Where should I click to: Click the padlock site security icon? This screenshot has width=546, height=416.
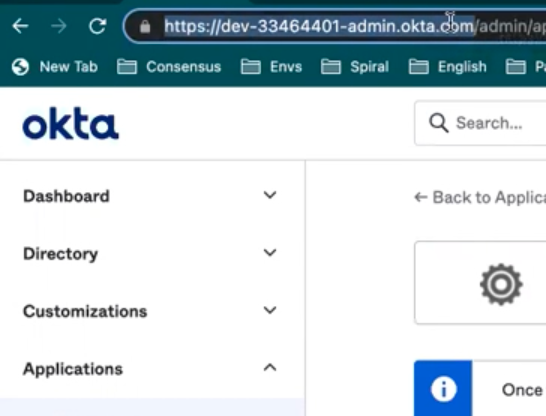[x=145, y=26]
